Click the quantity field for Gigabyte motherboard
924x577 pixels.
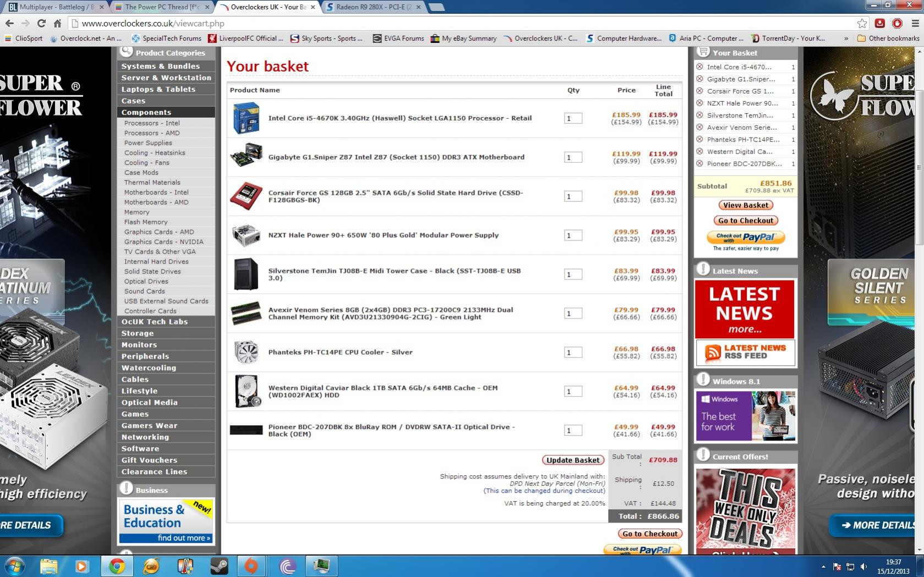(x=572, y=157)
